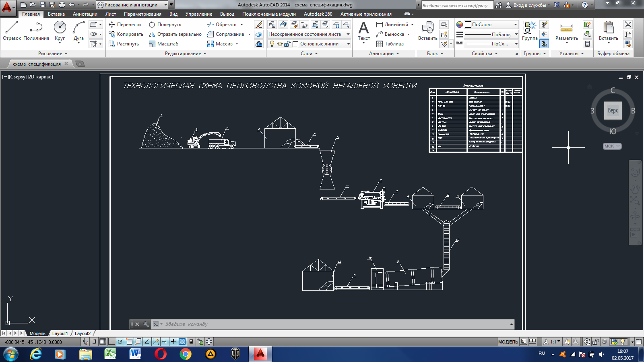Image resolution: width=644 pixels, height=362 pixels.
Task: Open the workspace dropdown Рисование и аннотации
Action: [133, 5]
